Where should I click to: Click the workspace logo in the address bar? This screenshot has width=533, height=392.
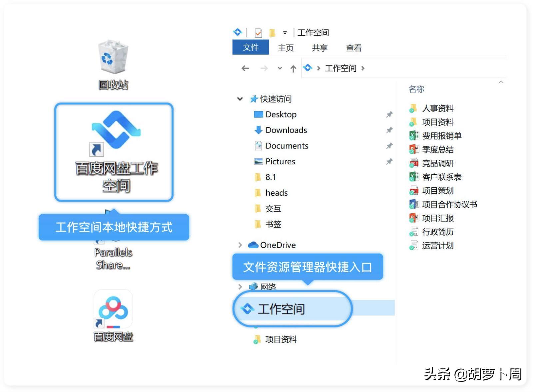pyautogui.click(x=308, y=68)
